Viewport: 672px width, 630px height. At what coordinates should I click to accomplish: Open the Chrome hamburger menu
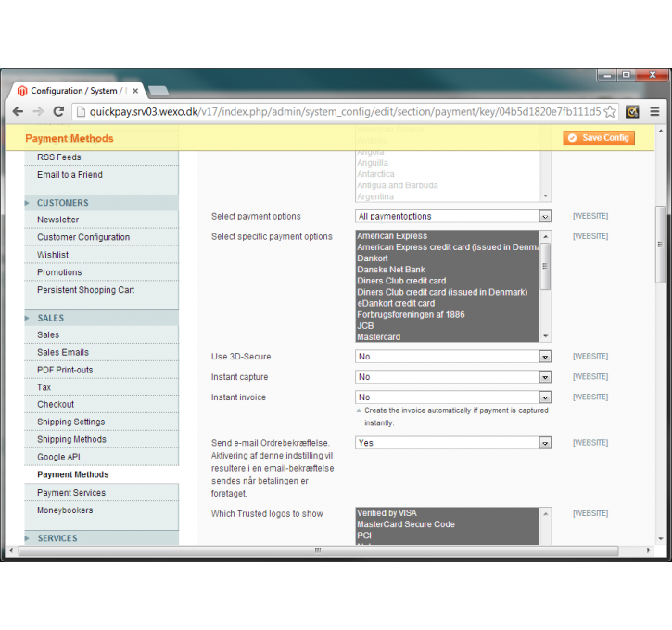(654, 112)
